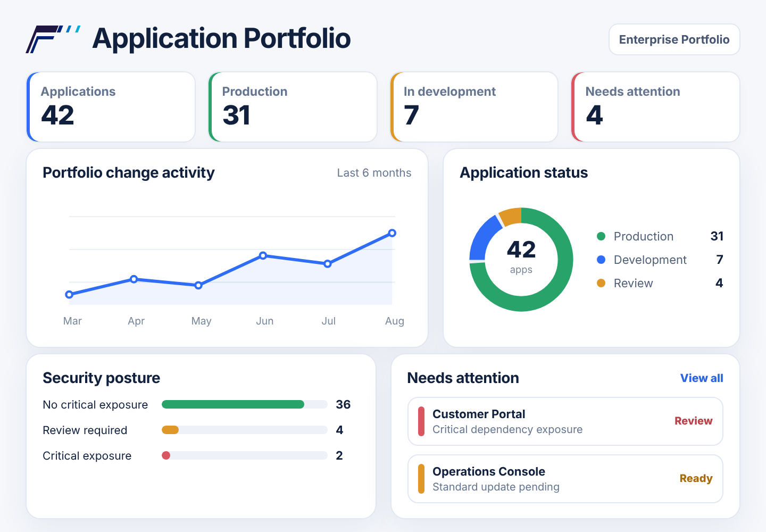Click the Jul data point on chart
This screenshot has width=766, height=532.
click(328, 264)
